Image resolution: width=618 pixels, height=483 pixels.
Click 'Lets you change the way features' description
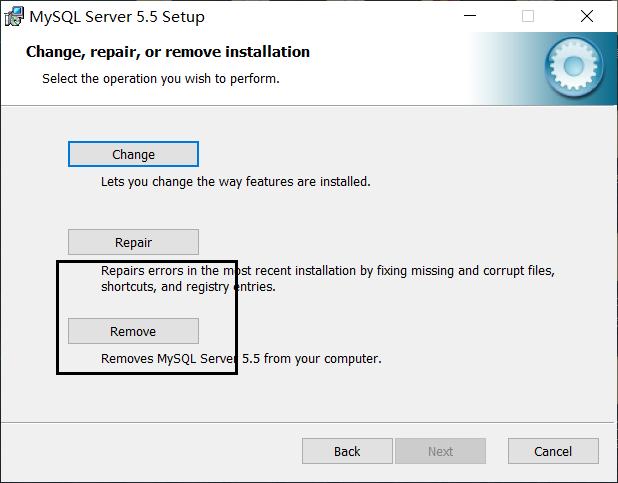(x=236, y=182)
